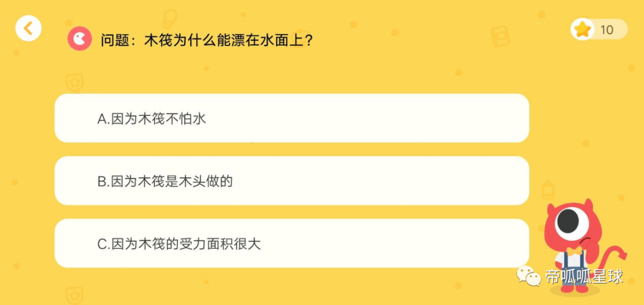Viewport: 644px width, 305px height.
Task: Tap the WeChat logo in watermark
Action: tap(528, 275)
